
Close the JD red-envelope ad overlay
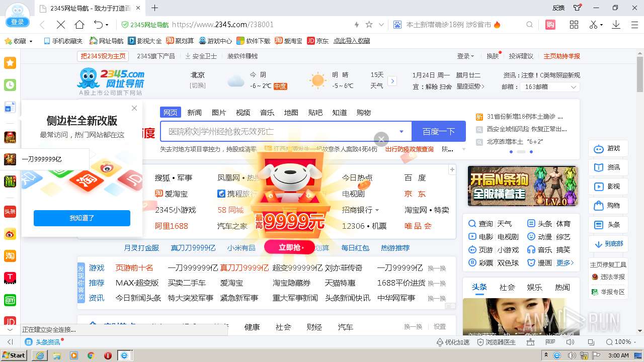tap(381, 139)
